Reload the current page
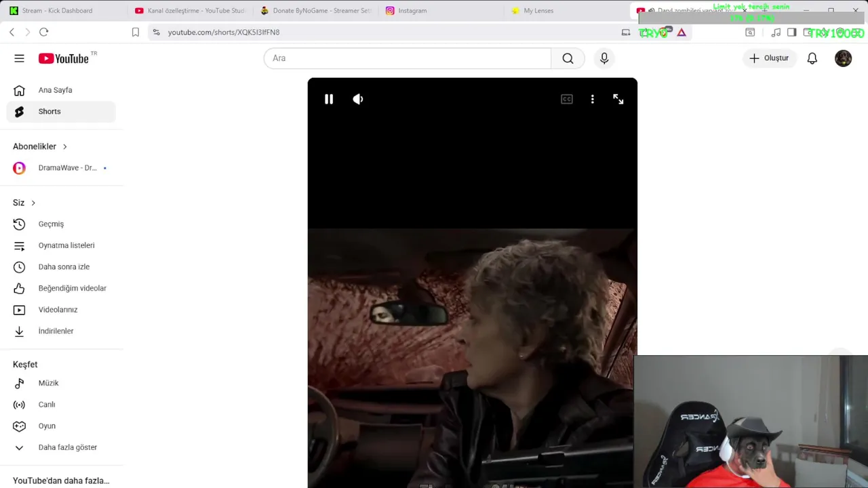This screenshot has width=868, height=488. (x=44, y=32)
